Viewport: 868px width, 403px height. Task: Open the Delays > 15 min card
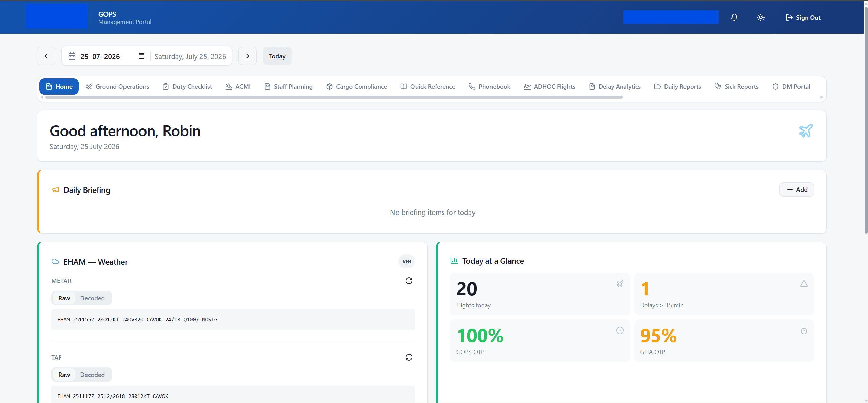click(x=724, y=294)
